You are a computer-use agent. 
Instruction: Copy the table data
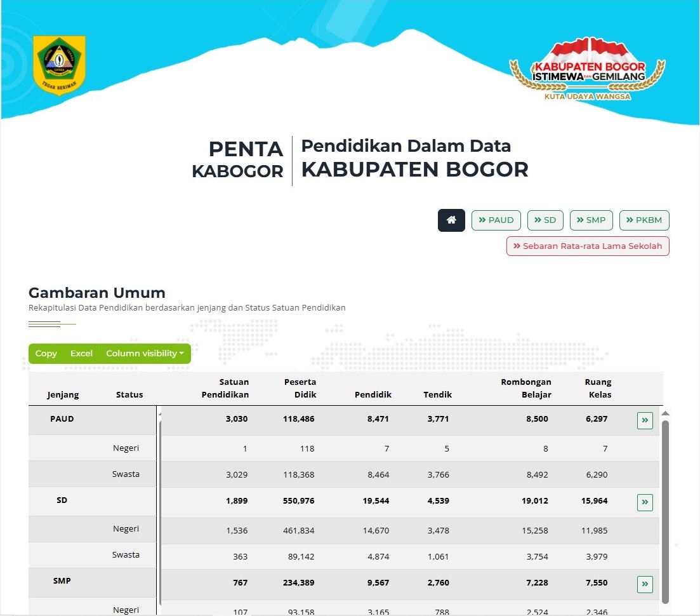(46, 354)
